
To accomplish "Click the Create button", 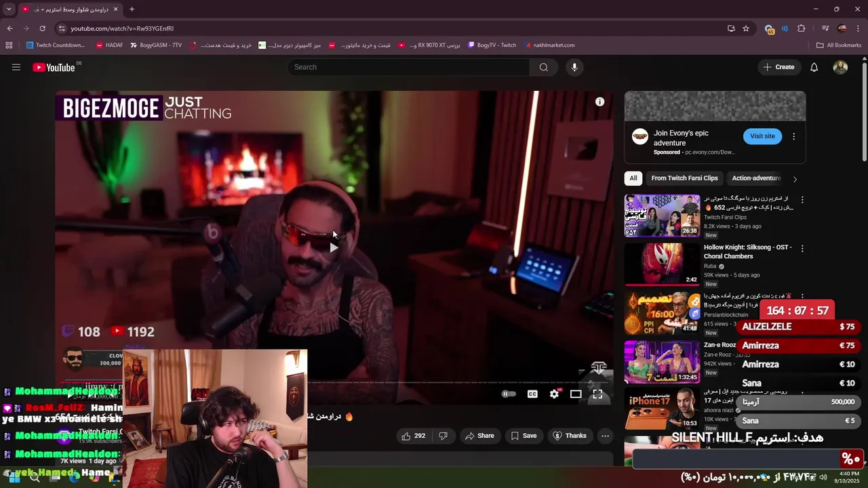I will point(778,67).
